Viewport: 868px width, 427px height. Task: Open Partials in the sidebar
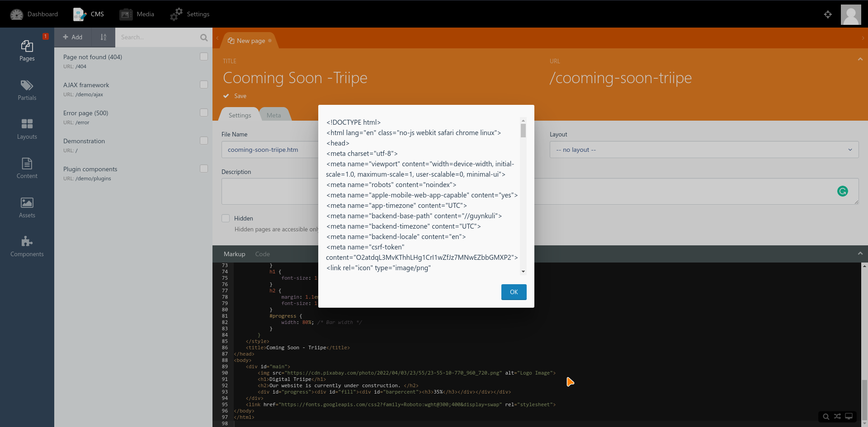(x=27, y=90)
